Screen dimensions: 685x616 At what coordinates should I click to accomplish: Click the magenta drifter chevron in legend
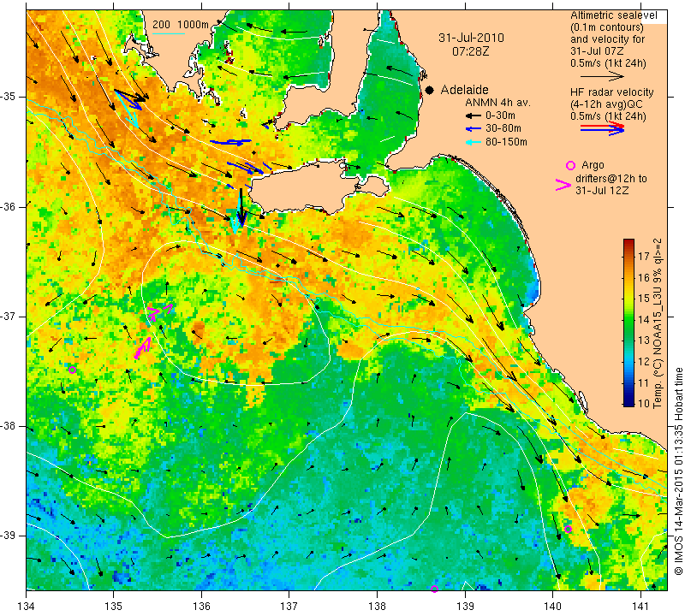click(563, 185)
